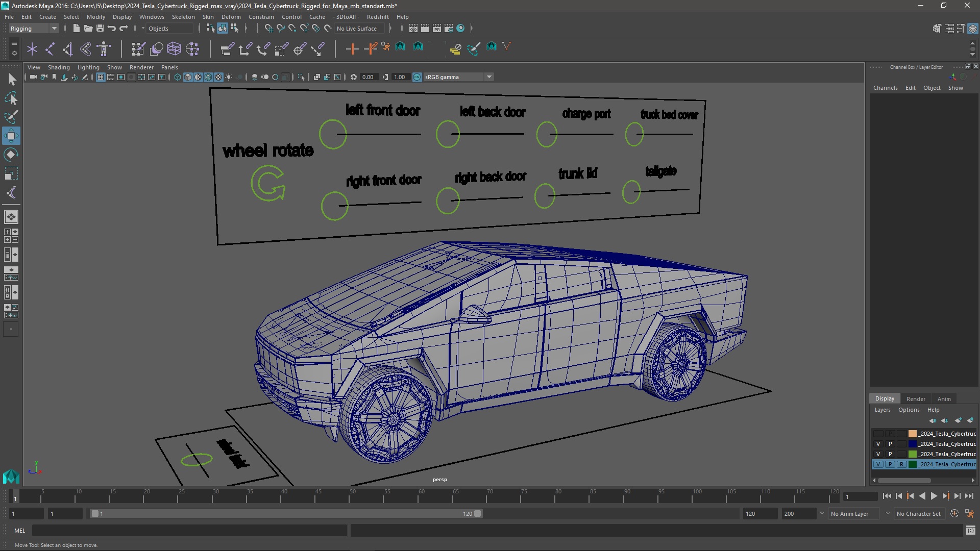Click the Create Lattice cage shelf icon
Image resolution: width=980 pixels, height=551 pixels.
(174, 49)
